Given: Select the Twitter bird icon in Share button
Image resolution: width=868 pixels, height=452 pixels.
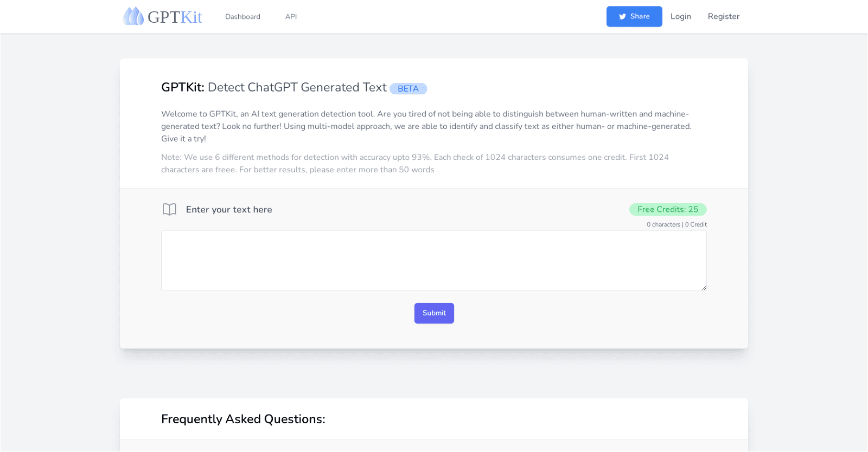Looking at the screenshot, I should [x=622, y=16].
